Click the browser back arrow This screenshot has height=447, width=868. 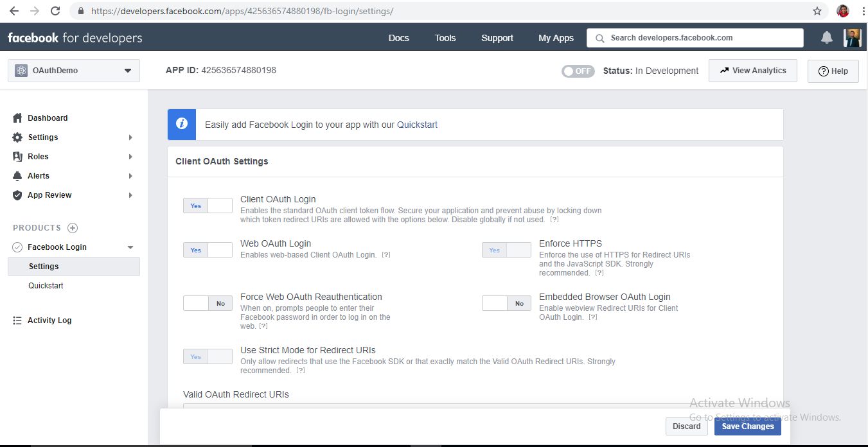pos(14,11)
